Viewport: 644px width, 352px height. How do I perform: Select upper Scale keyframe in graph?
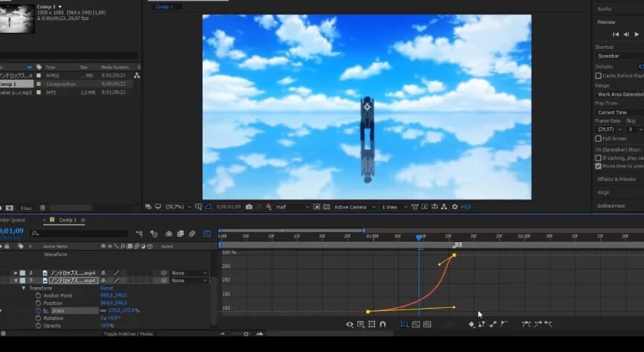point(454,255)
